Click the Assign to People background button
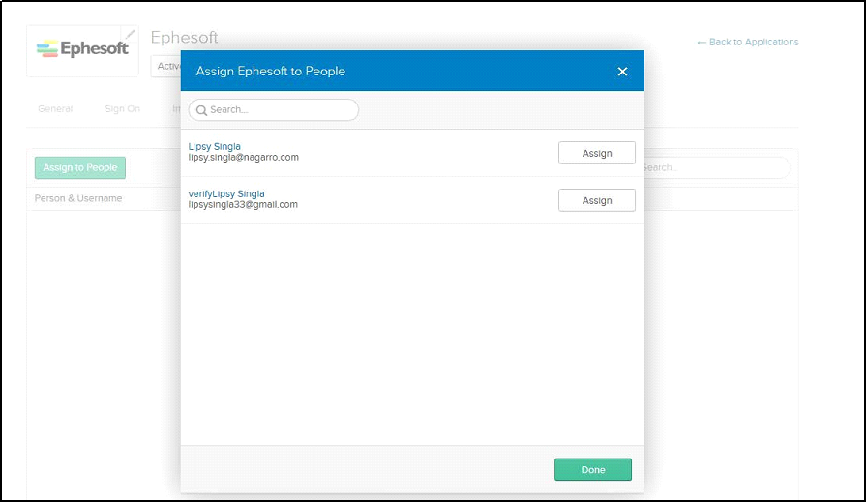The image size is (868, 503). pyautogui.click(x=80, y=167)
